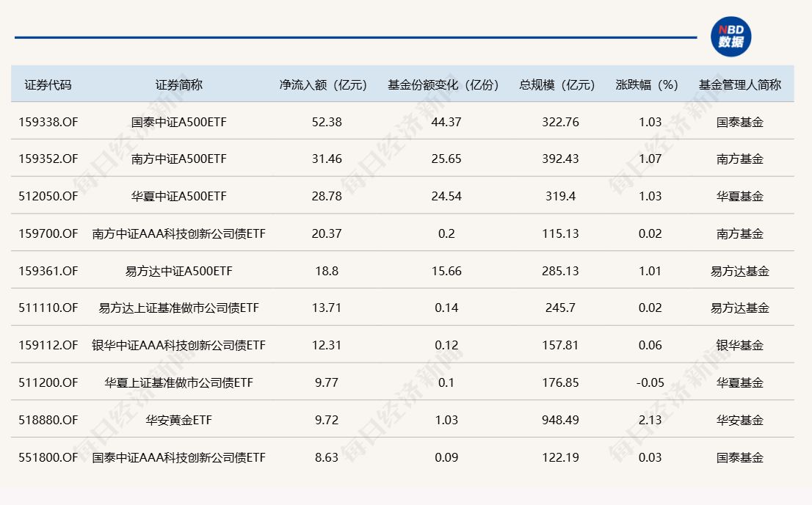Open the 华安黄金ETF fund name
The image size is (812, 505).
click(x=179, y=420)
